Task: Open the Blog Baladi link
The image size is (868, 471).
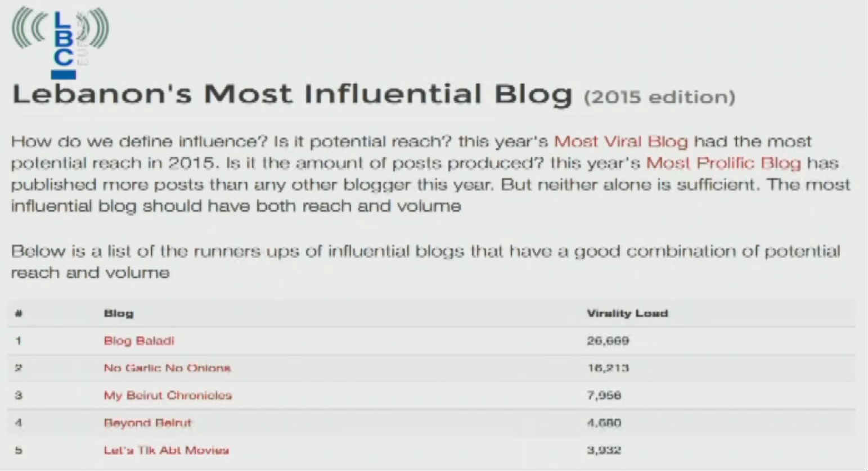Action: [x=139, y=341]
